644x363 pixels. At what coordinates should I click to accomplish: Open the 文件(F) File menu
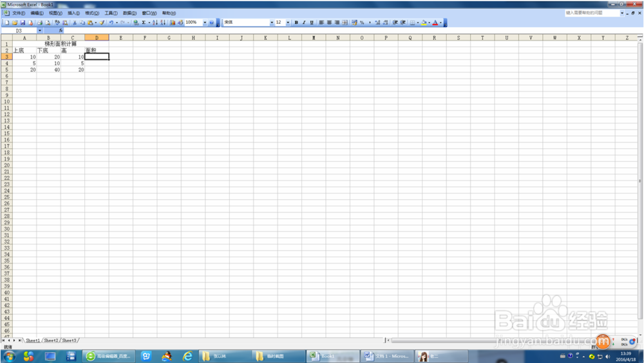pyautogui.click(x=19, y=13)
